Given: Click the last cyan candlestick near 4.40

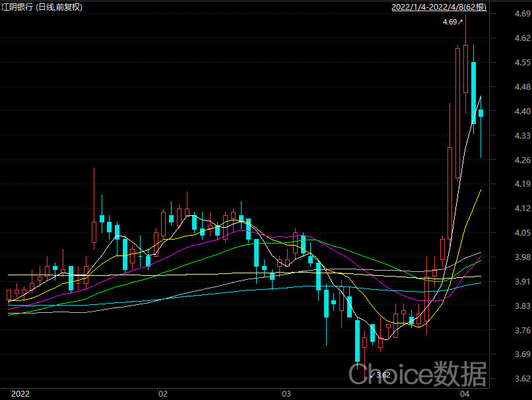Looking at the screenshot, I should pos(481,114).
